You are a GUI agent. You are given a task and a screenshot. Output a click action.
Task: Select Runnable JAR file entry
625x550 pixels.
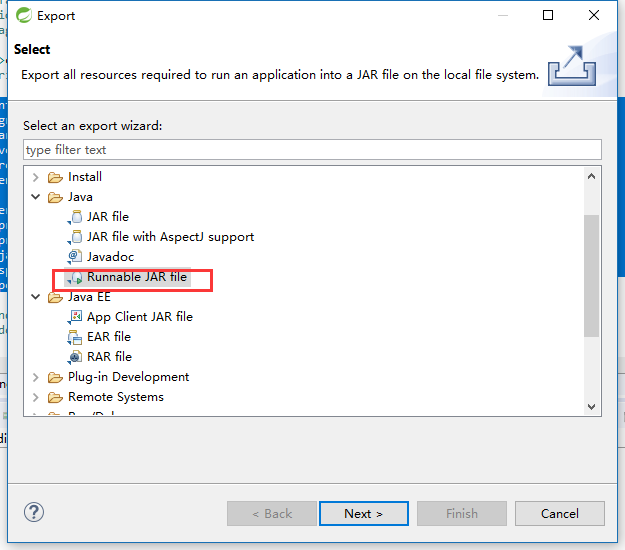click(x=137, y=277)
